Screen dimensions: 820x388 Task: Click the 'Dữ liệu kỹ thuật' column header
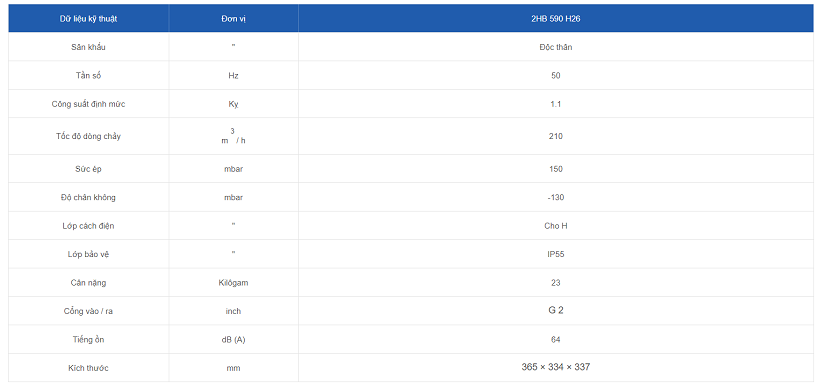click(88, 19)
